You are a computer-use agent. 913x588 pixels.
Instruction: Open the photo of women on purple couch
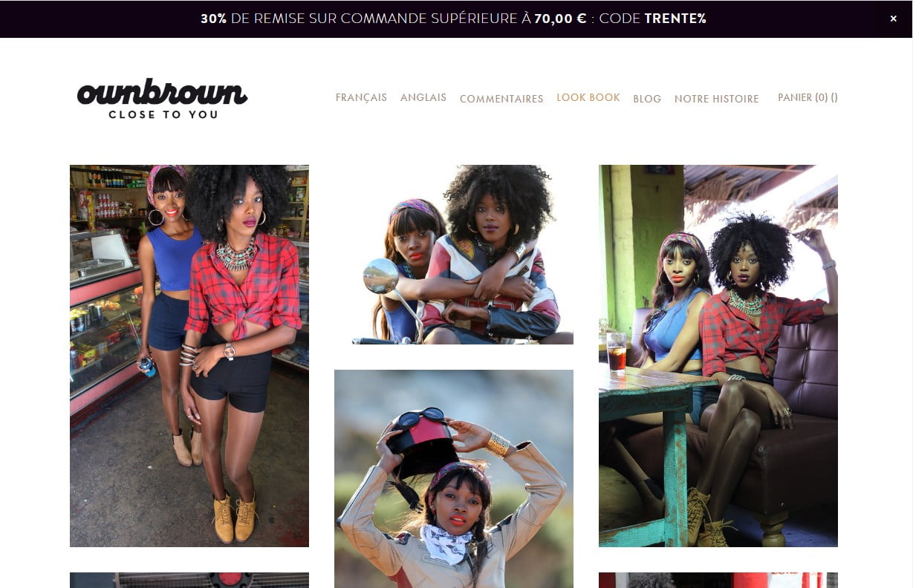pos(718,356)
